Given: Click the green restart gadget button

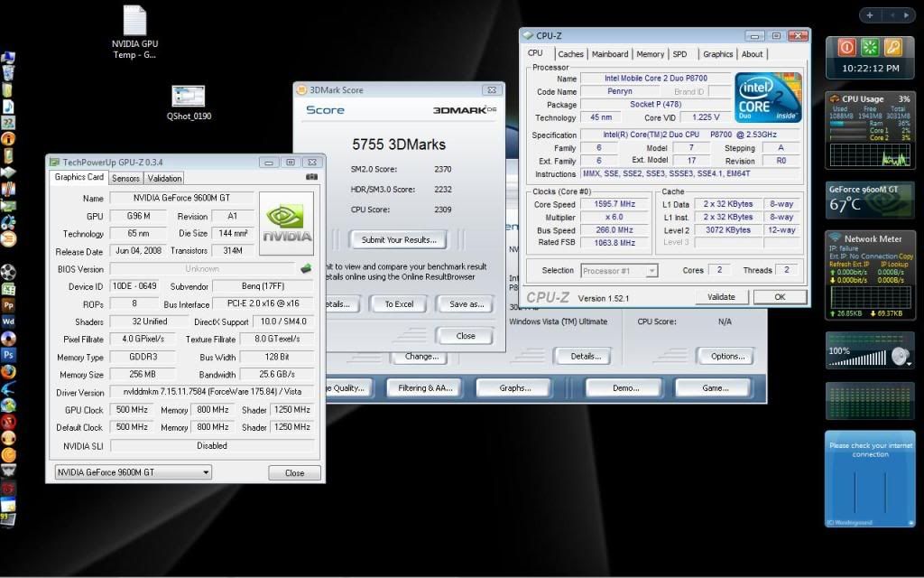Looking at the screenshot, I should 870,47.
